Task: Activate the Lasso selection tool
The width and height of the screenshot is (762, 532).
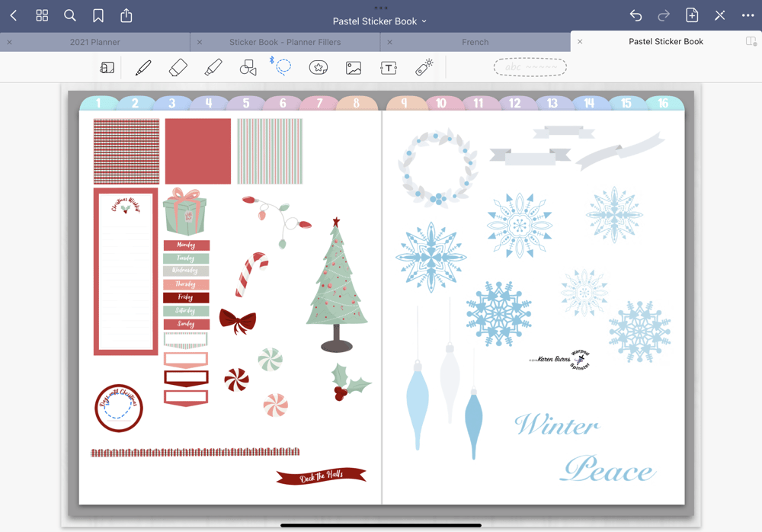Action: point(282,67)
